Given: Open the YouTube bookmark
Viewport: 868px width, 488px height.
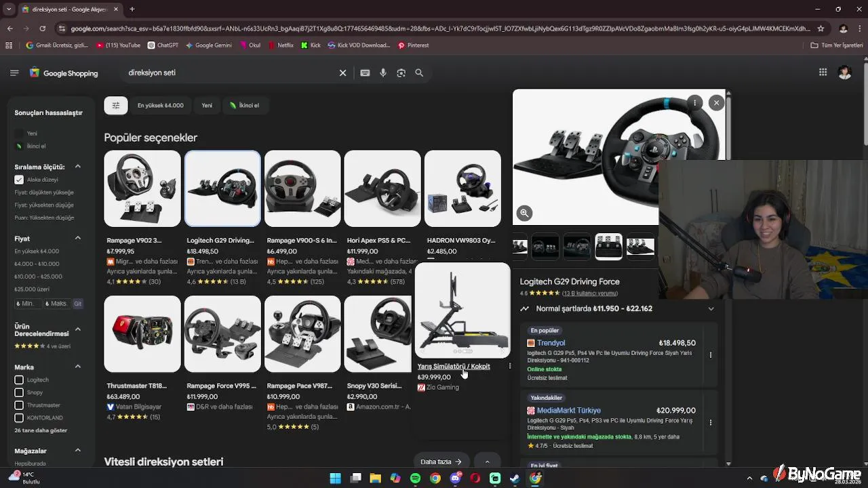Looking at the screenshot, I should (119, 45).
